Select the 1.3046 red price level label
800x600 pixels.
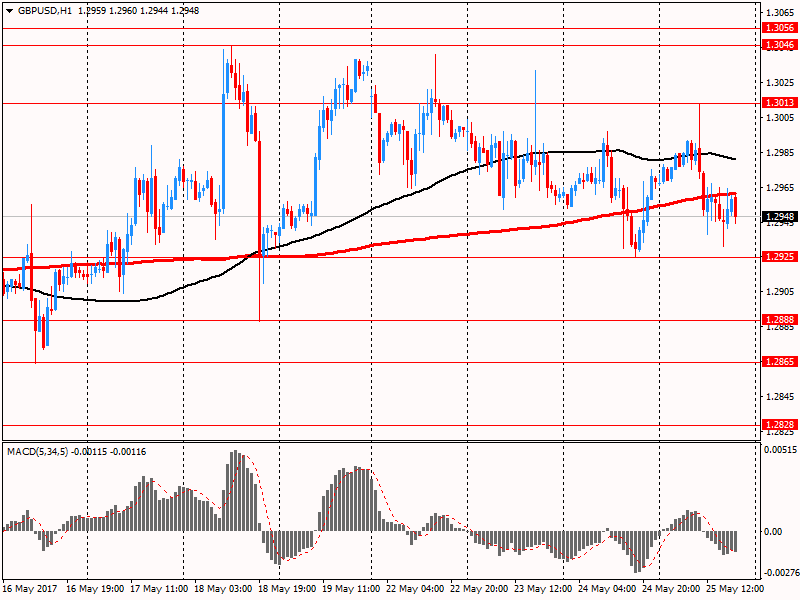click(x=780, y=45)
